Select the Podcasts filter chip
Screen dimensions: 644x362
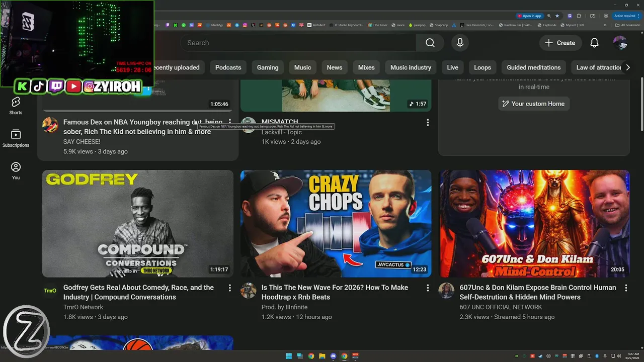(x=228, y=67)
